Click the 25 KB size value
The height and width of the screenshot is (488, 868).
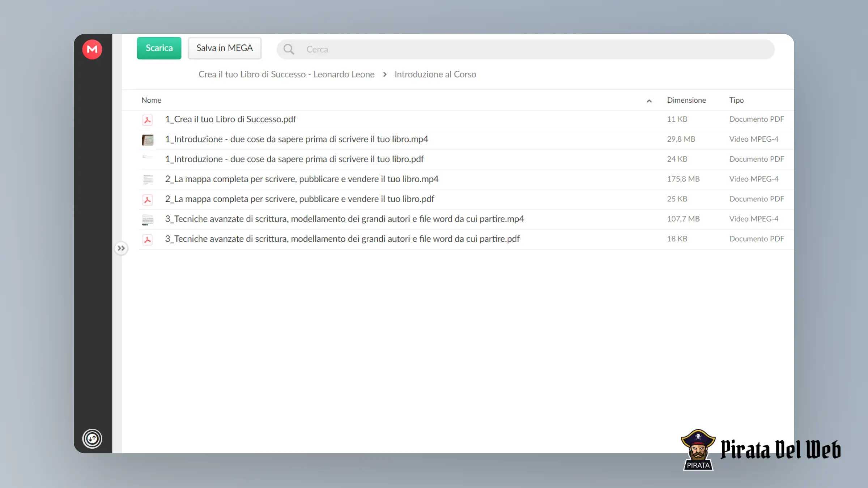click(x=677, y=199)
